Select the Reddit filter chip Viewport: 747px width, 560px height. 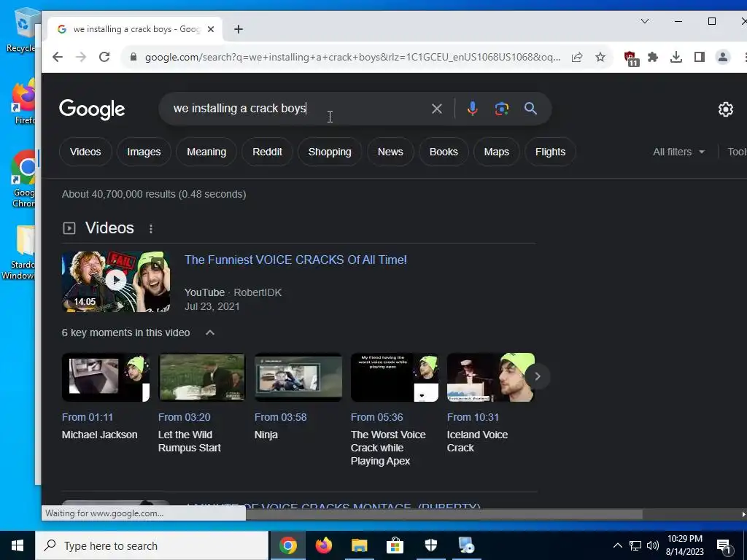[267, 152]
